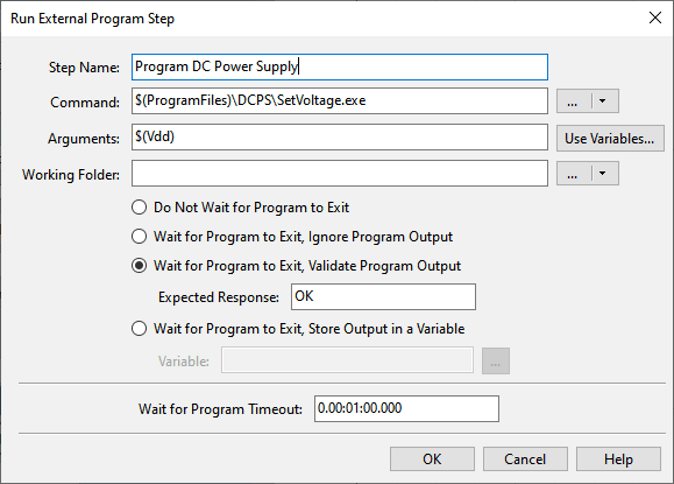Click the Command browse ellipsis button
674x484 pixels.
pos(574,101)
